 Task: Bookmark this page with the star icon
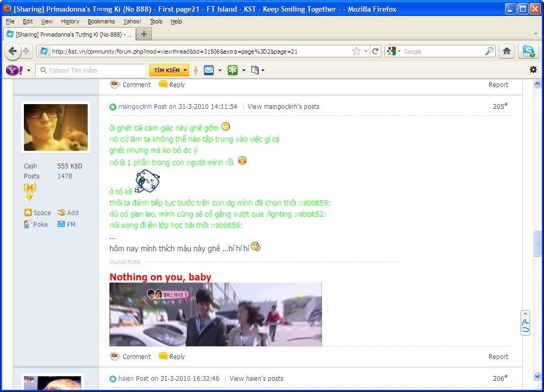pos(356,52)
